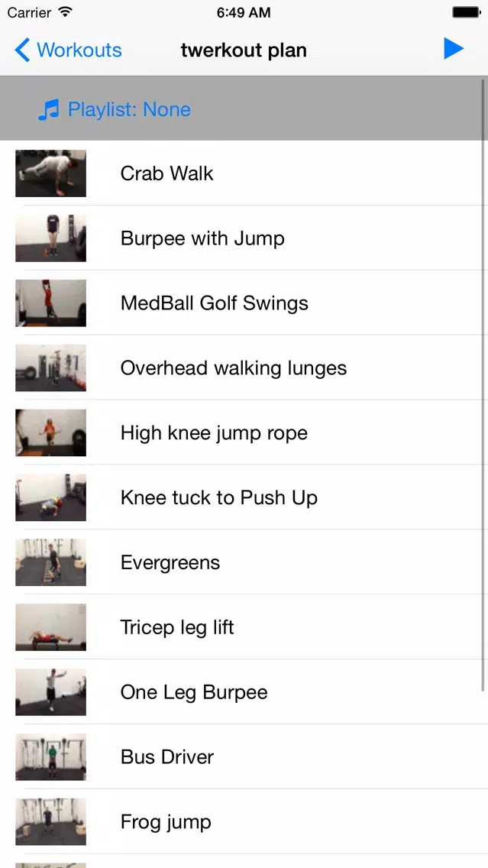Open the One Leg Burpee exercise
488x868 pixels.
(x=193, y=693)
